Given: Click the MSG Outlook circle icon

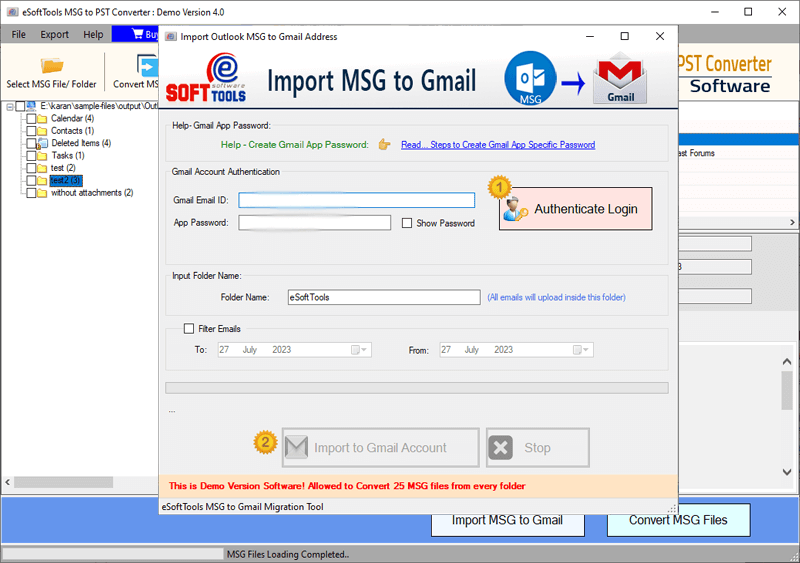Looking at the screenshot, I should point(530,78).
